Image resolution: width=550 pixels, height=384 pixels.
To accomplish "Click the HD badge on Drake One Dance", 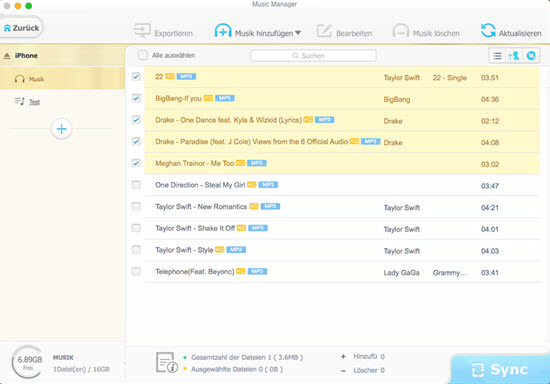I will tap(308, 120).
